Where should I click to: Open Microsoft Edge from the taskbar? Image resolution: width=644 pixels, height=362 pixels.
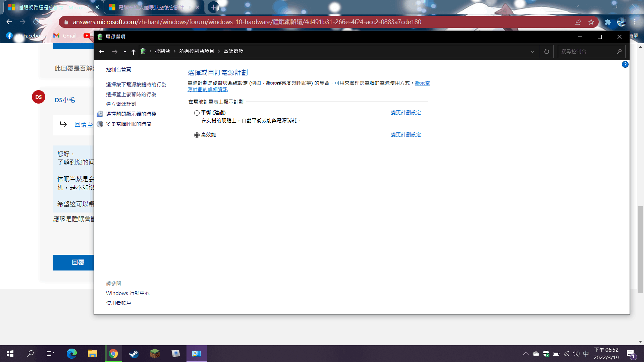click(71, 354)
